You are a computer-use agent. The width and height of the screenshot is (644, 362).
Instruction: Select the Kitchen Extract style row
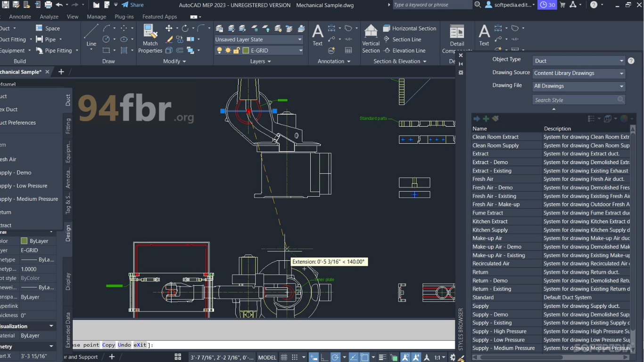[x=551, y=222]
